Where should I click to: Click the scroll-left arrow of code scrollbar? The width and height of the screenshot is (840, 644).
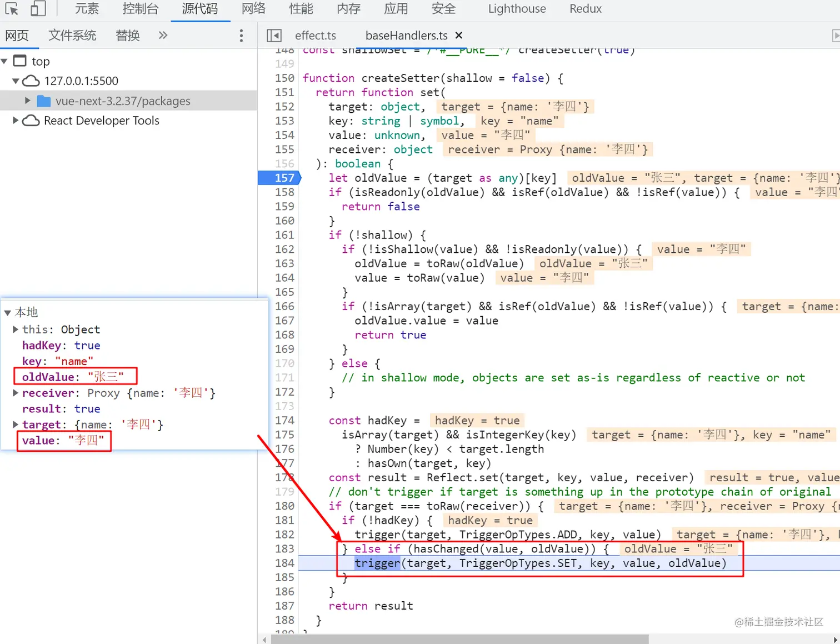(264, 639)
